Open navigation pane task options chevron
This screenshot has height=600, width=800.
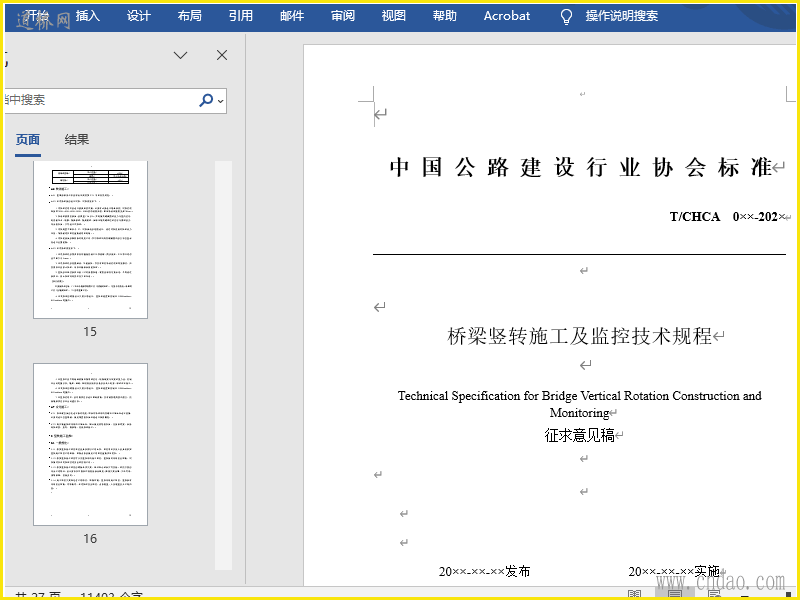point(181,56)
